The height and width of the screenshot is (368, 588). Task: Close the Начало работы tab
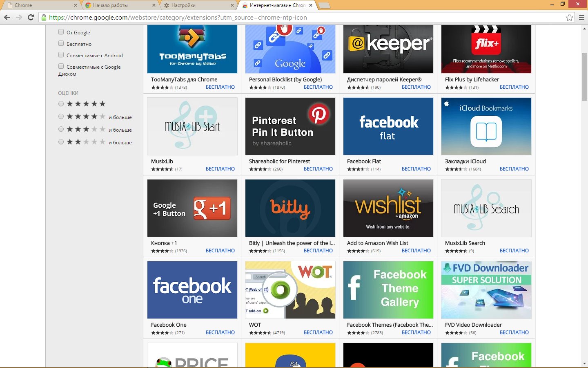[x=154, y=5]
